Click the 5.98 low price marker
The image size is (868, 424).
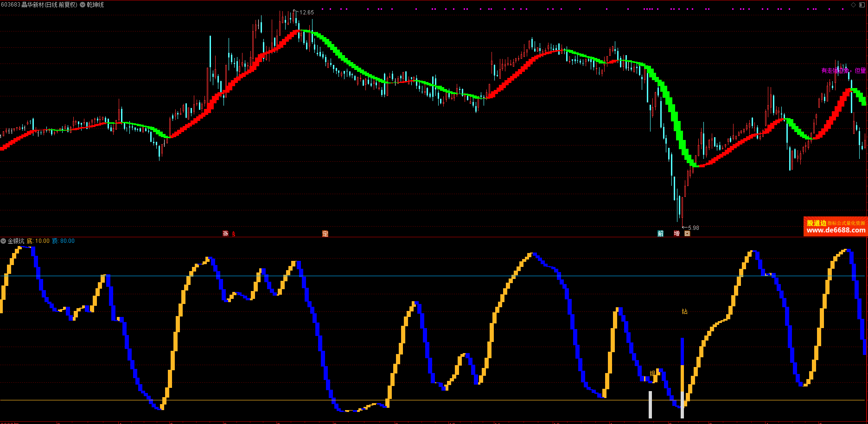click(693, 228)
